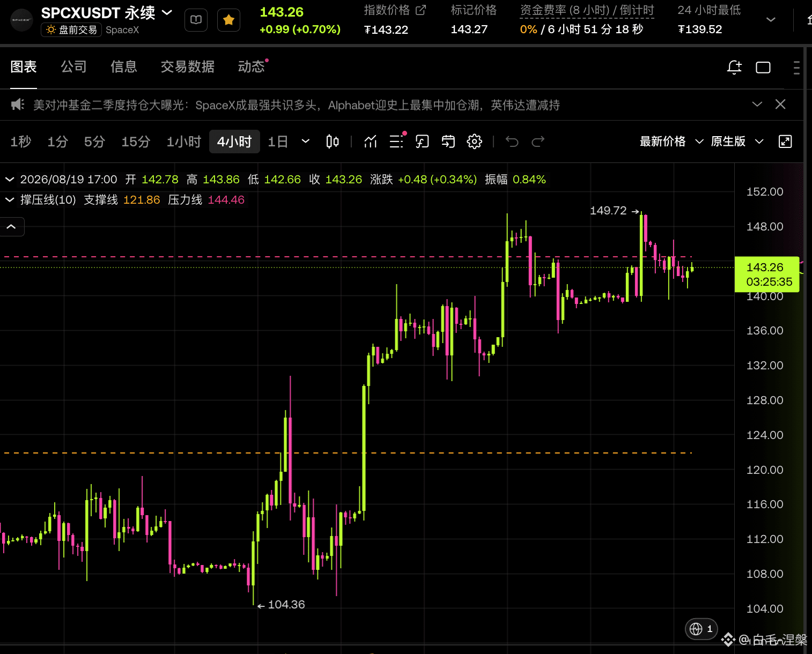Open more timeframes dropdown
The height and width of the screenshot is (654, 812).
pyautogui.click(x=306, y=141)
